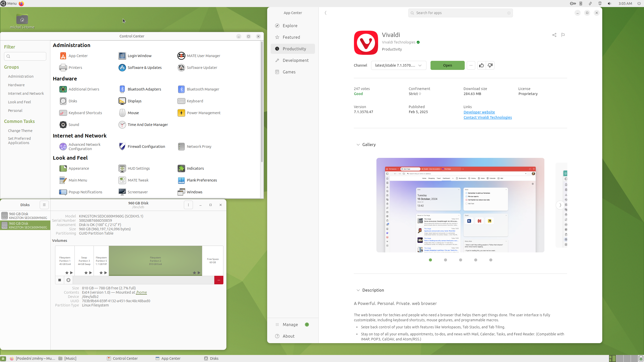The image size is (644, 362).
Task: Select the last gallery page dot
Action: (x=491, y=260)
